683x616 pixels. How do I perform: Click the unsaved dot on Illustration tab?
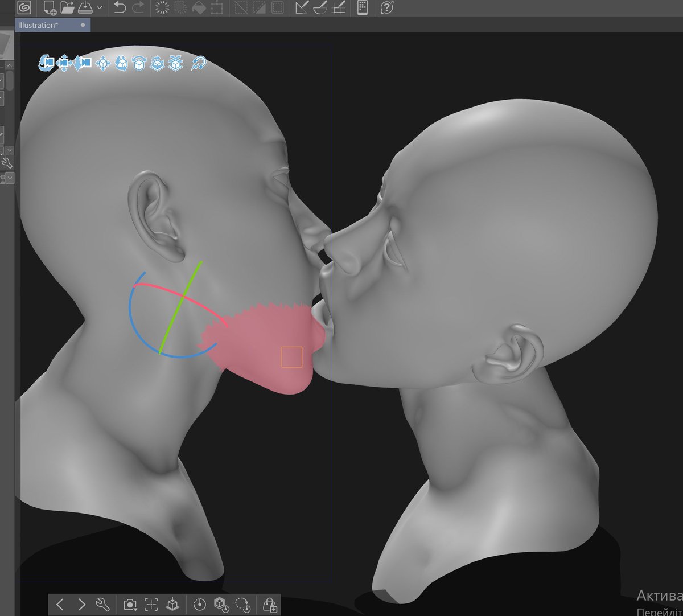point(83,25)
